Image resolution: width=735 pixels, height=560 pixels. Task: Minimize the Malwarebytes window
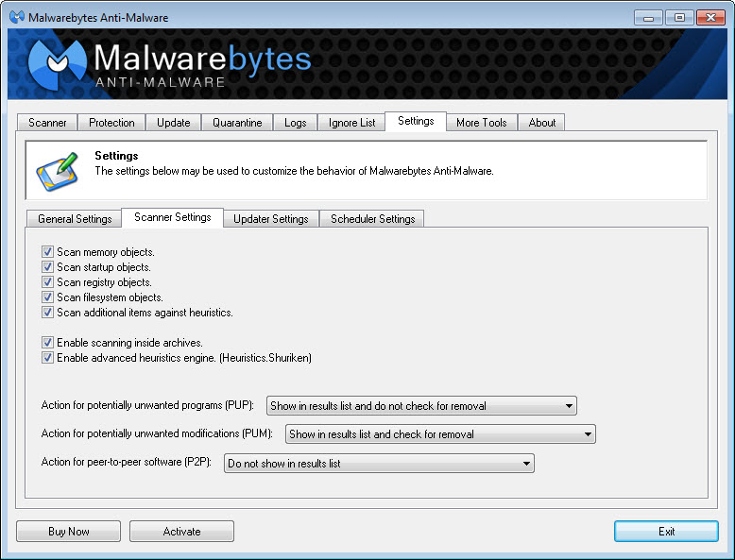648,18
